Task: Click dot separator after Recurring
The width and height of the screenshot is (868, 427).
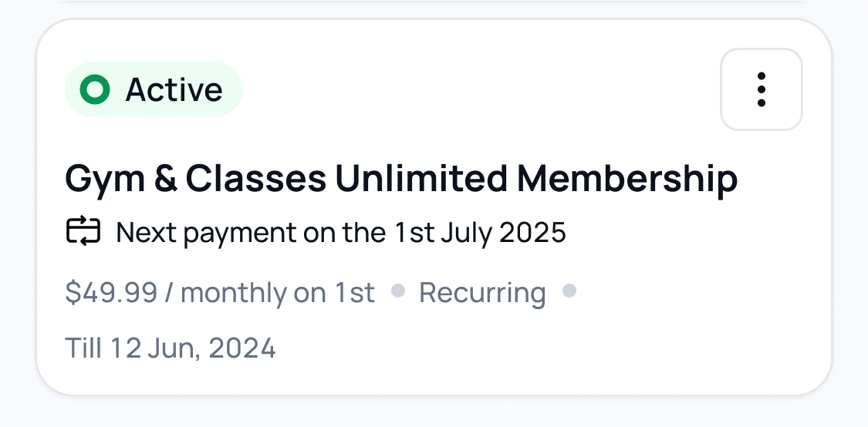Action: pos(569,291)
